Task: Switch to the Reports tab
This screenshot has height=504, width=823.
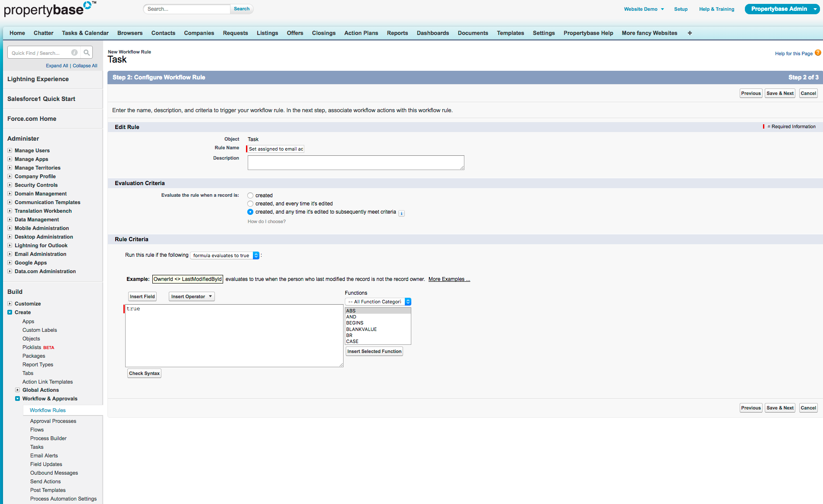Action: [397, 33]
